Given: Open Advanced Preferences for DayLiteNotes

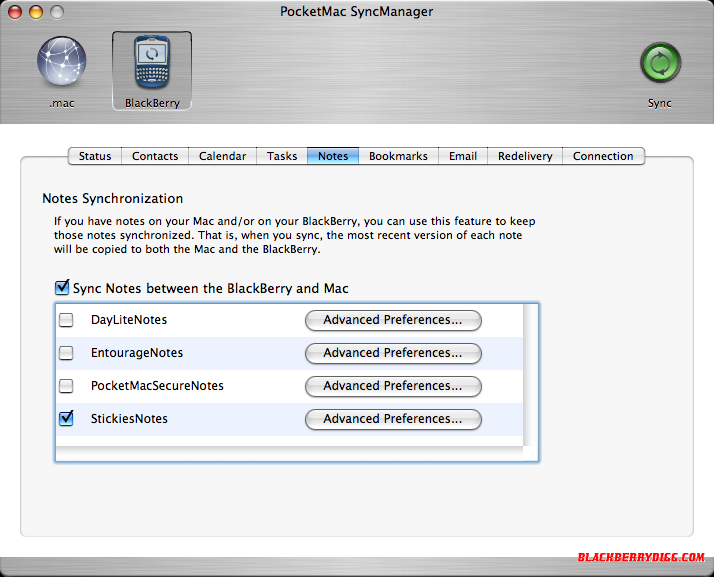Looking at the screenshot, I should [x=393, y=320].
